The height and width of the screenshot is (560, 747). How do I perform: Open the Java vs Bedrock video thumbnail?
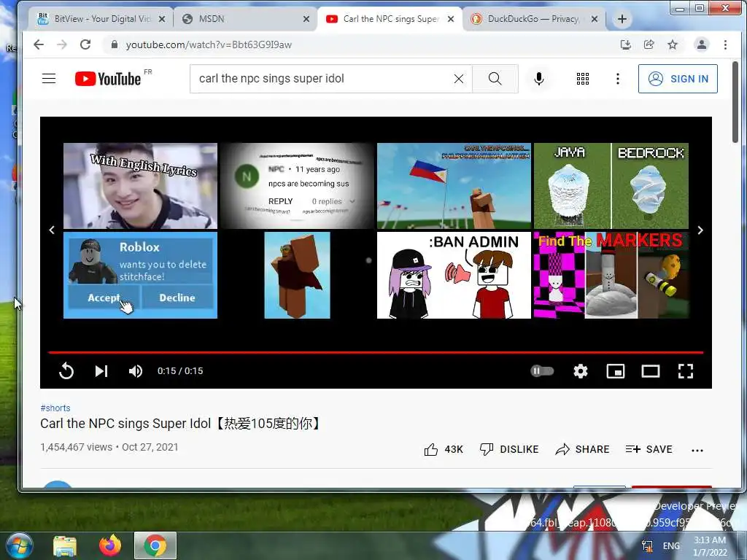coord(611,186)
